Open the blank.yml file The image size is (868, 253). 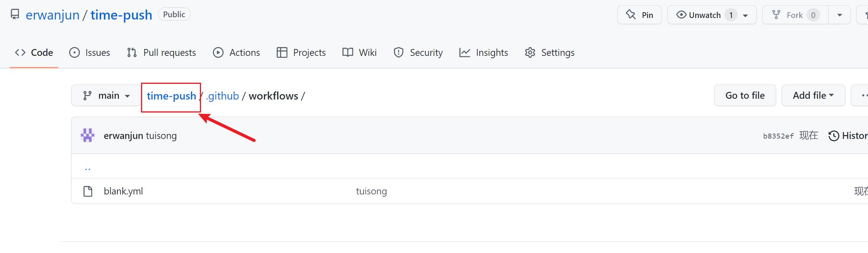pyautogui.click(x=123, y=191)
